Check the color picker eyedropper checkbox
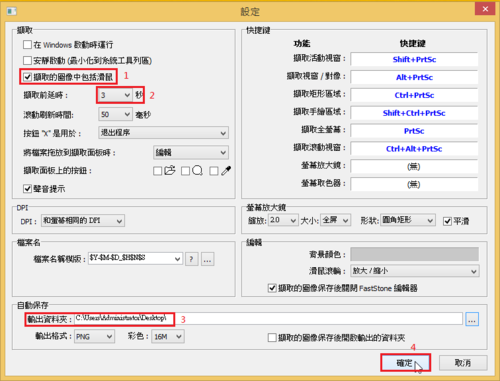Image resolution: width=500 pixels, height=381 pixels. click(x=214, y=171)
